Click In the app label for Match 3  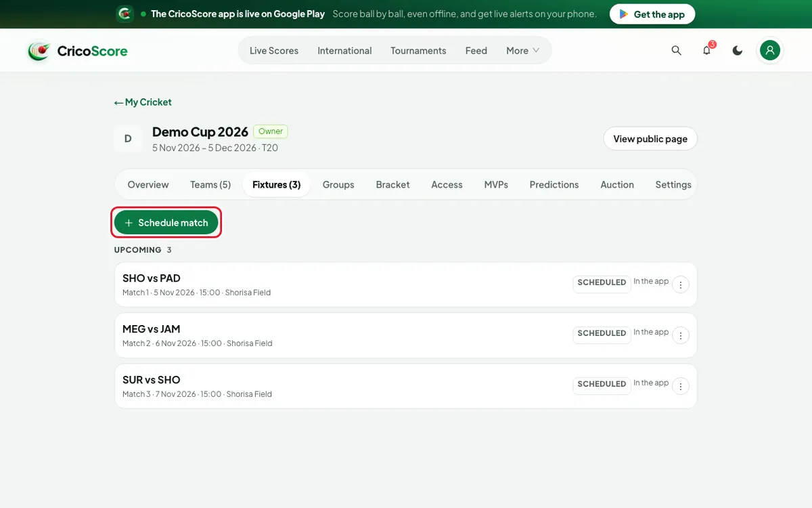651,383
